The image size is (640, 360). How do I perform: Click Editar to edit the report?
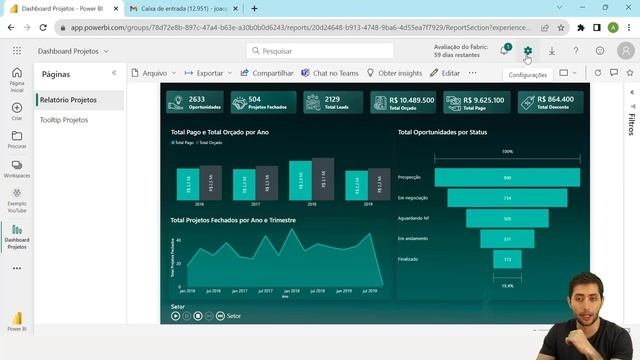(x=445, y=73)
